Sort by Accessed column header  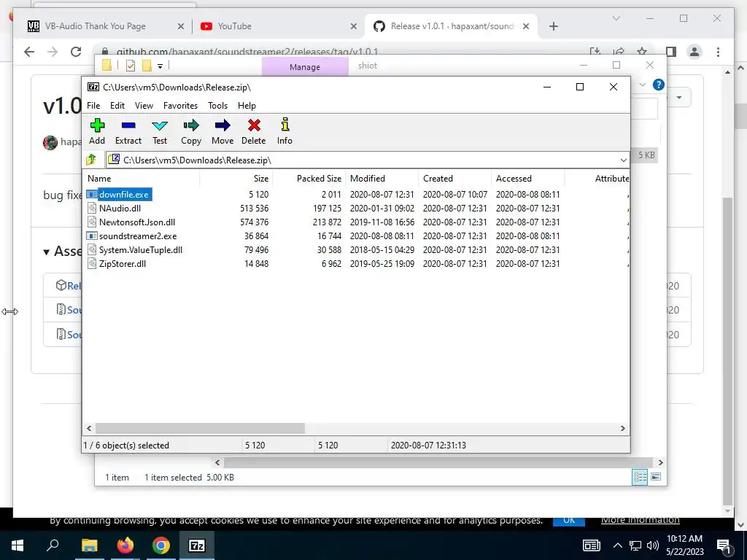point(528,179)
